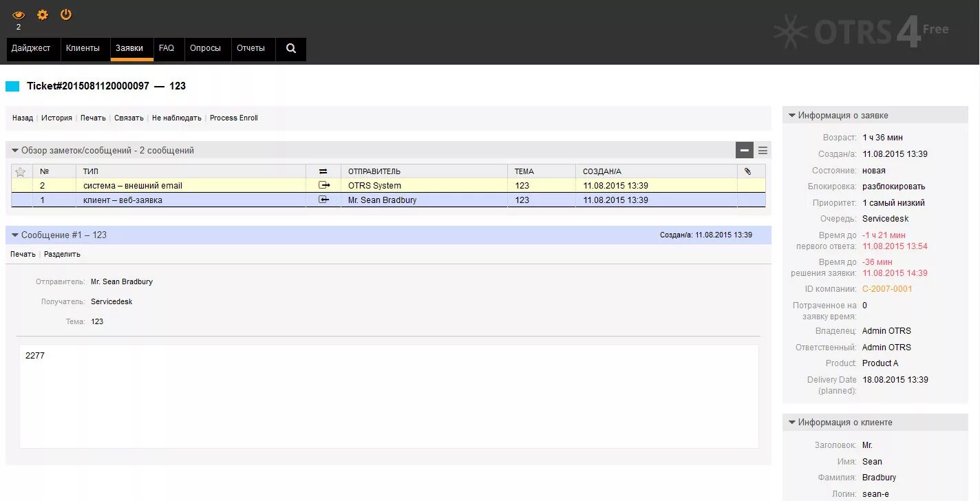The height and width of the screenshot is (501, 980).
Task: Select article row 1 from Mr. Sean Bradbury
Action: pos(388,200)
